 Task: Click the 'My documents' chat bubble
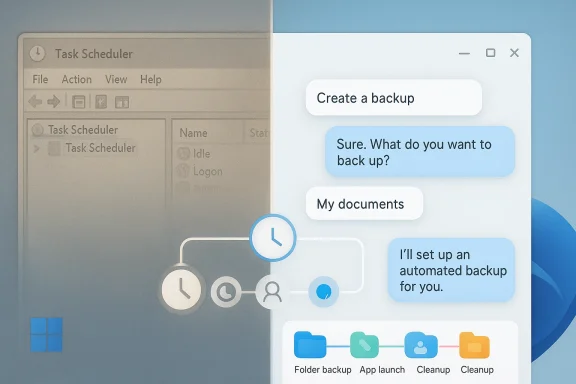click(x=364, y=204)
